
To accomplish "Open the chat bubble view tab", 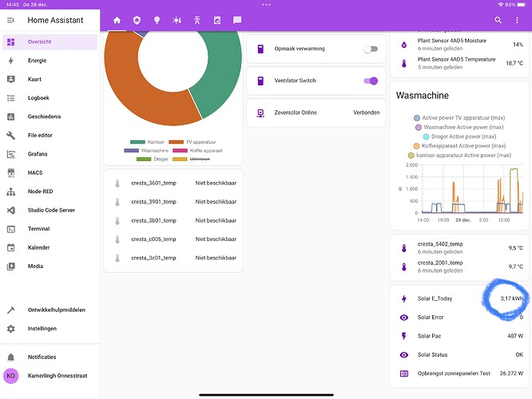I will pyautogui.click(x=237, y=20).
